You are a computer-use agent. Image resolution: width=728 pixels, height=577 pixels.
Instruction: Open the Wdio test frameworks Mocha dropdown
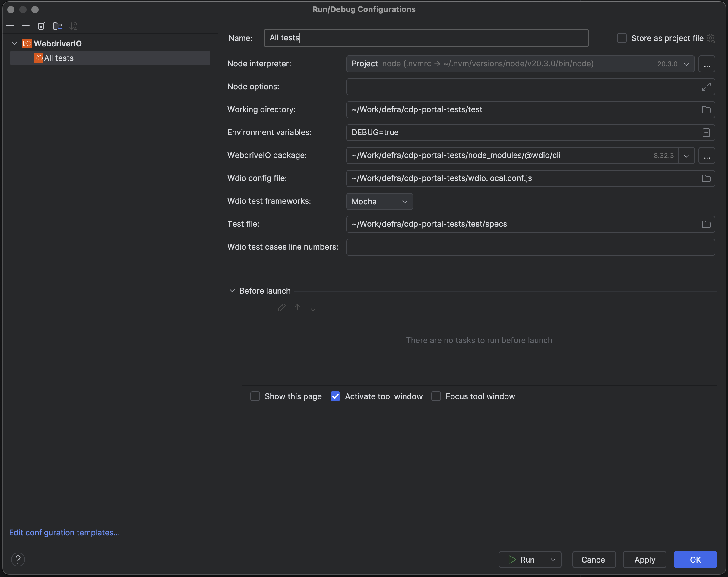coord(379,202)
